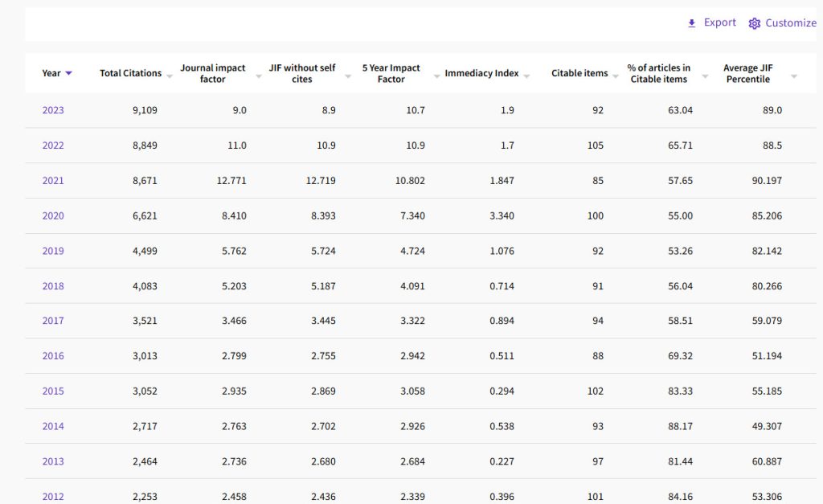
Task: Sort by % of articles in Citable items arrow
Action: pyautogui.click(x=705, y=76)
